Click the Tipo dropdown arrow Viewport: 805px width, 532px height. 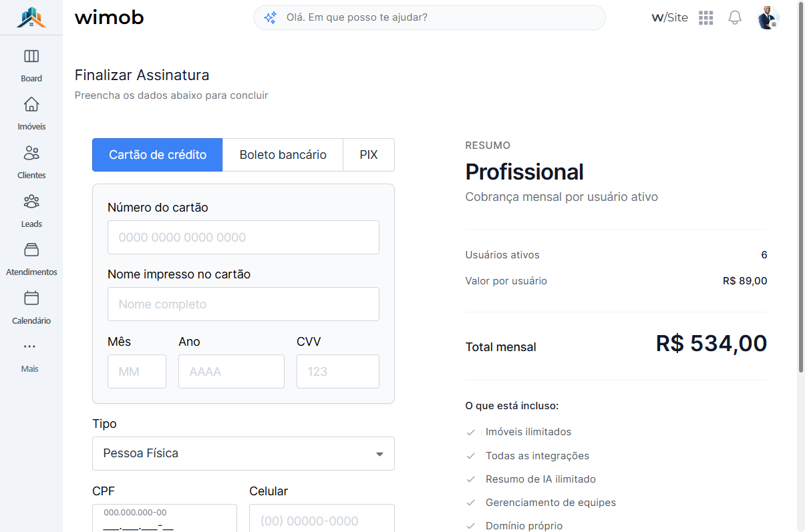pyautogui.click(x=379, y=455)
